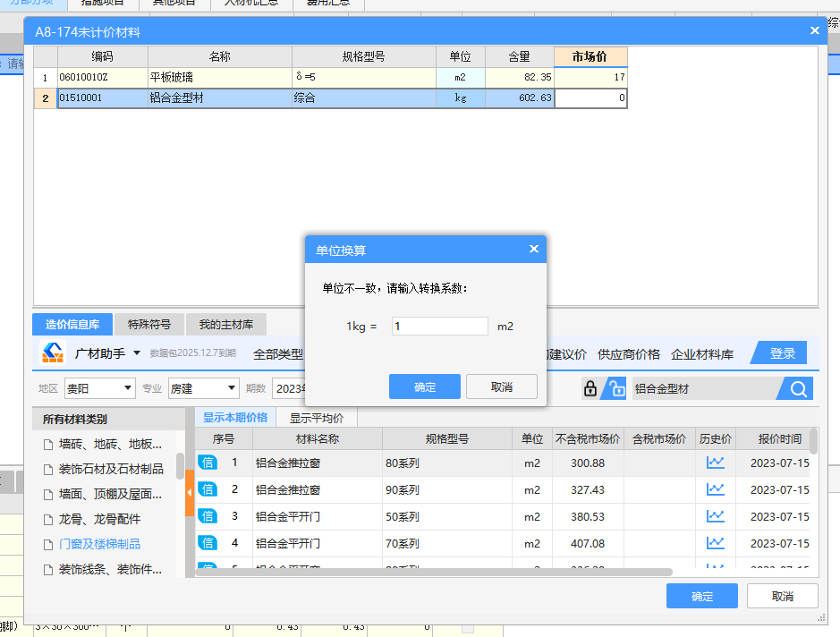Close the 单位换算 dialog
Viewport: 840px width, 637px height.
click(x=533, y=249)
